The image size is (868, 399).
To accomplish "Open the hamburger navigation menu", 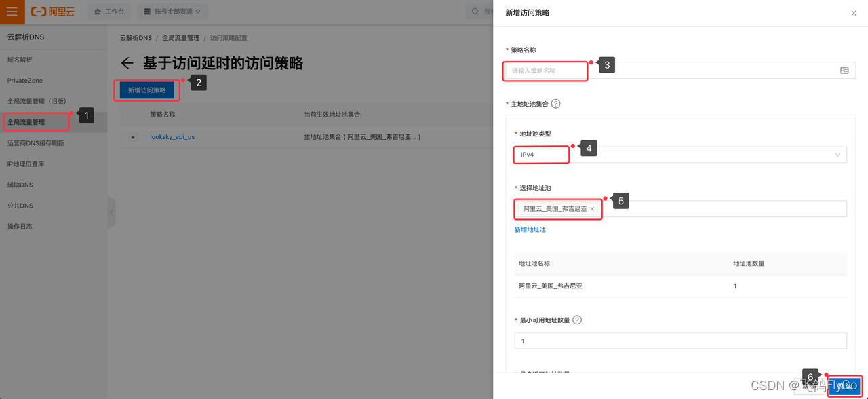I will (12, 12).
